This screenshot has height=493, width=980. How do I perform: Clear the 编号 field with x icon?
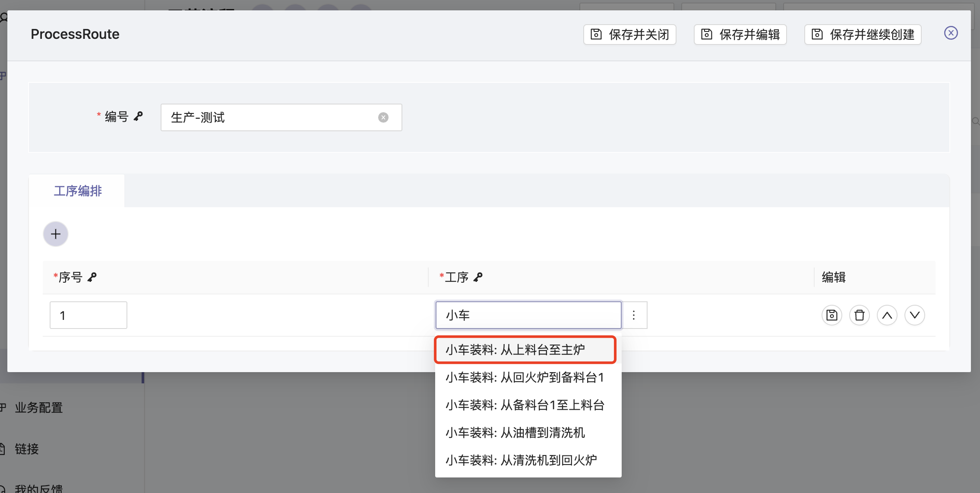383,117
